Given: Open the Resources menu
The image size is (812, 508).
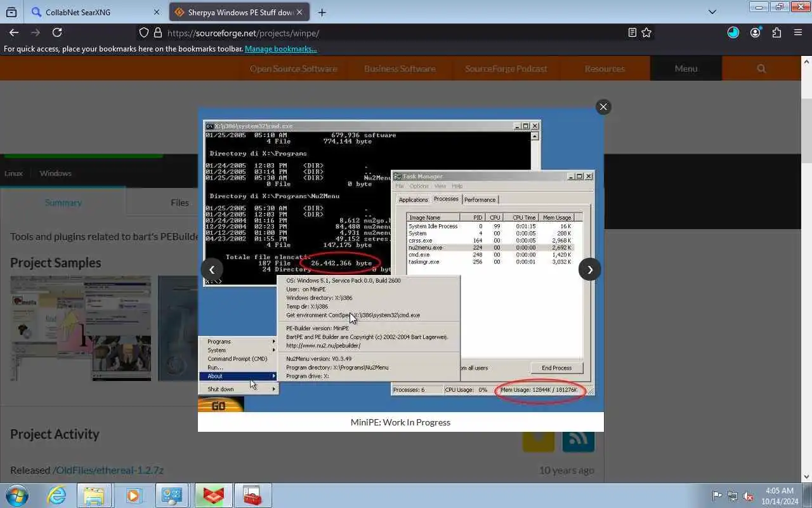Looking at the screenshot, I should tap(605, 69).
